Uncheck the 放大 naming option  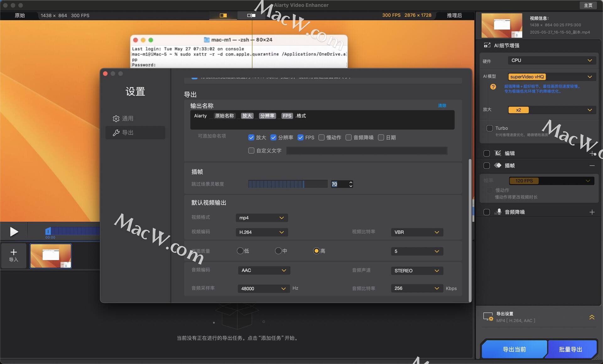tap(251, 137)
